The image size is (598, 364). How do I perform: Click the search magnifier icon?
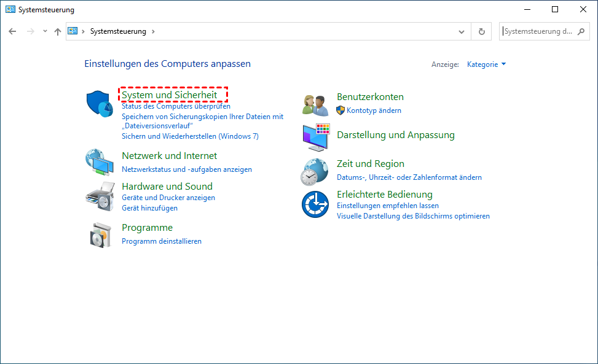pos(581,31)
